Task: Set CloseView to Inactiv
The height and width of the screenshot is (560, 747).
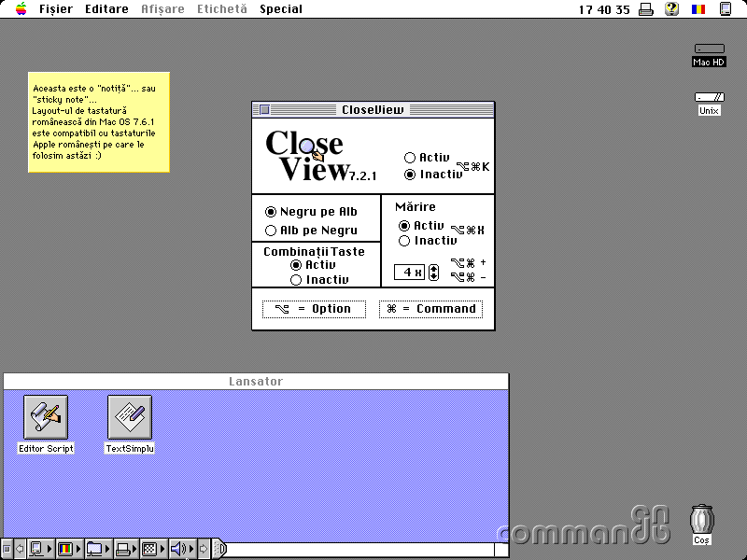Action: click(433, 175)
